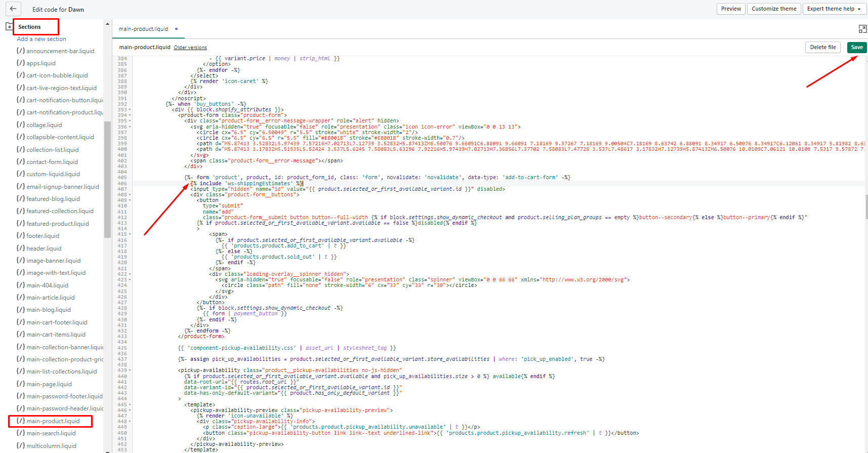The width and height of the screenshot is (868, 453).
Task: Open contact-form.liquid file
Action: pos(52,162)
